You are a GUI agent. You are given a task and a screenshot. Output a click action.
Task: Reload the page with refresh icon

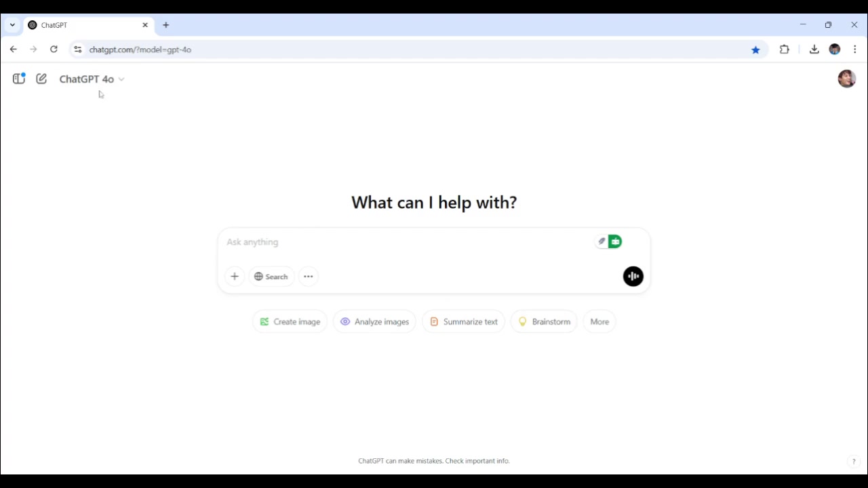54,49
